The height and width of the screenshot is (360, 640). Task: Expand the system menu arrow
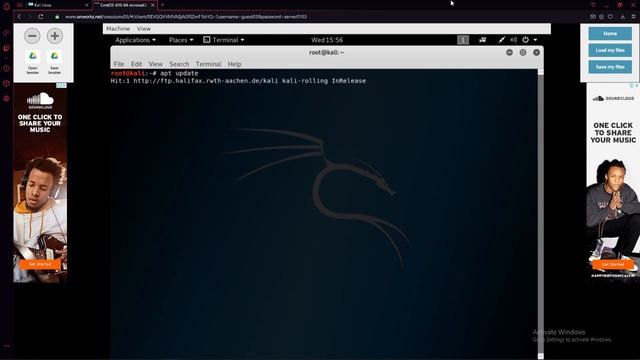pyautogui.click(x=535, y=40)
